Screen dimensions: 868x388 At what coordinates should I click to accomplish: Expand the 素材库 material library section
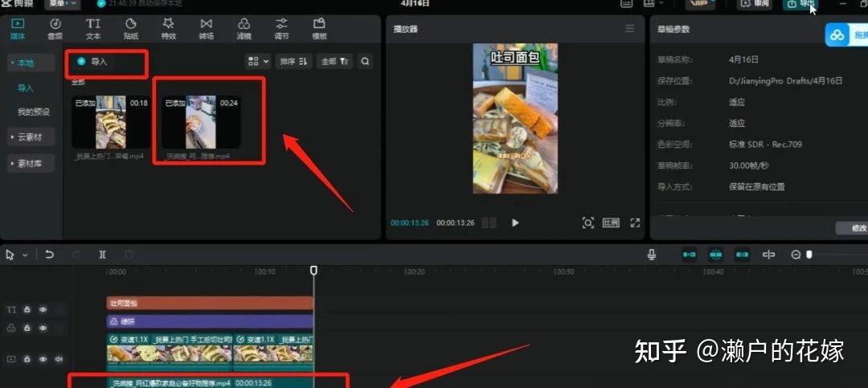(x=31, y=163)
